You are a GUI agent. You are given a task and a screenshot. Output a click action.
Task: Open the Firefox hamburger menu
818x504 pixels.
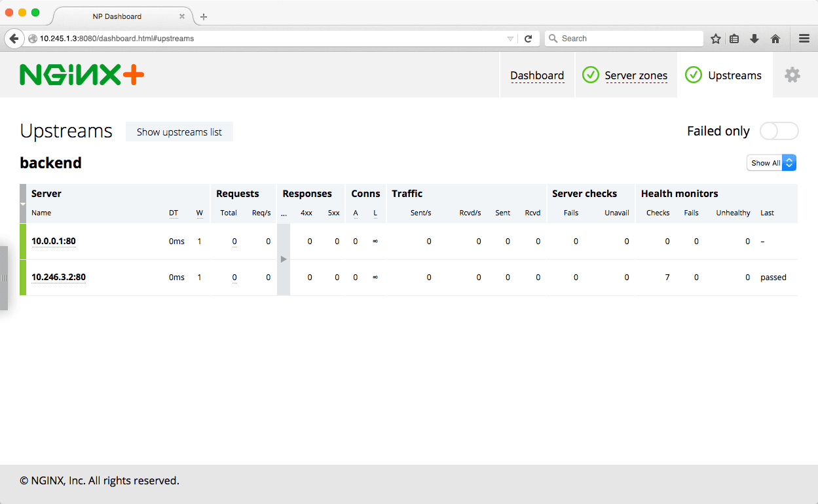[x=804, y=38]
